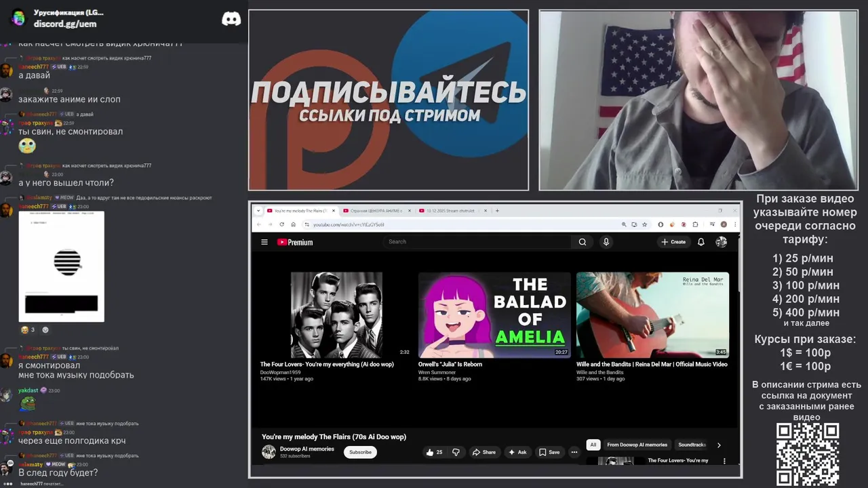
Task: Subscribe to Doowop AI memories
Action: click(360, 452)
